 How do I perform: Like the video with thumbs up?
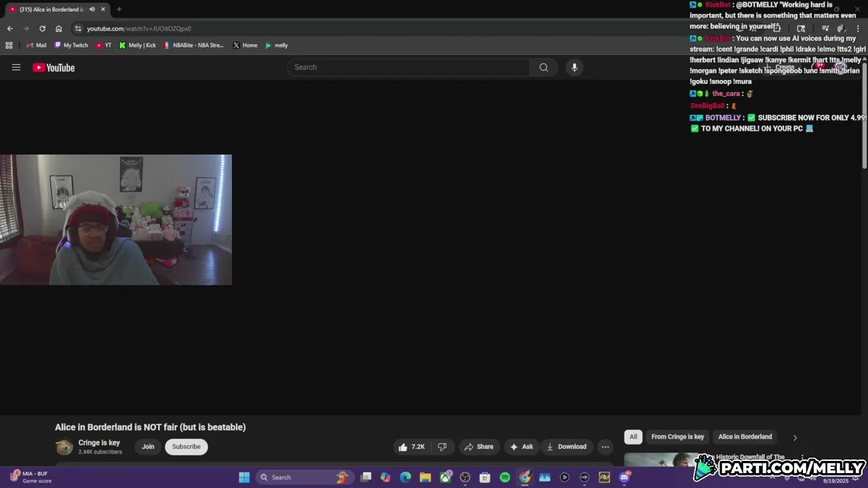[x=412, y=447]
